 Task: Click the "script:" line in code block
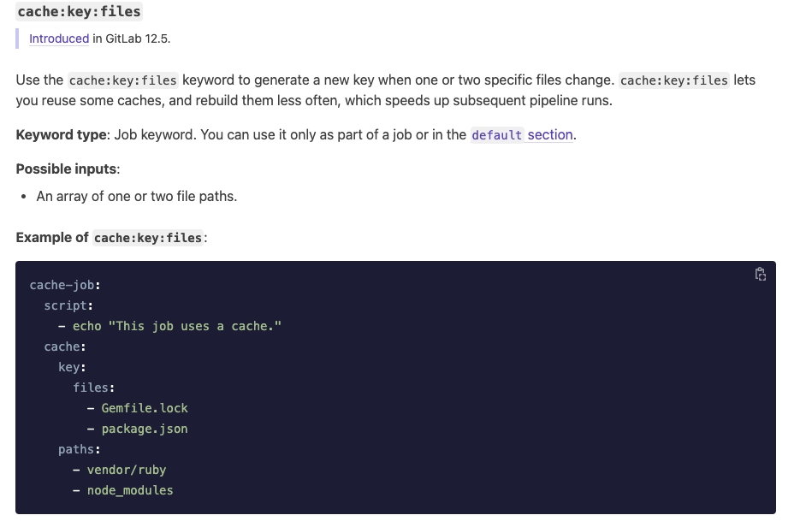point(68,305)
